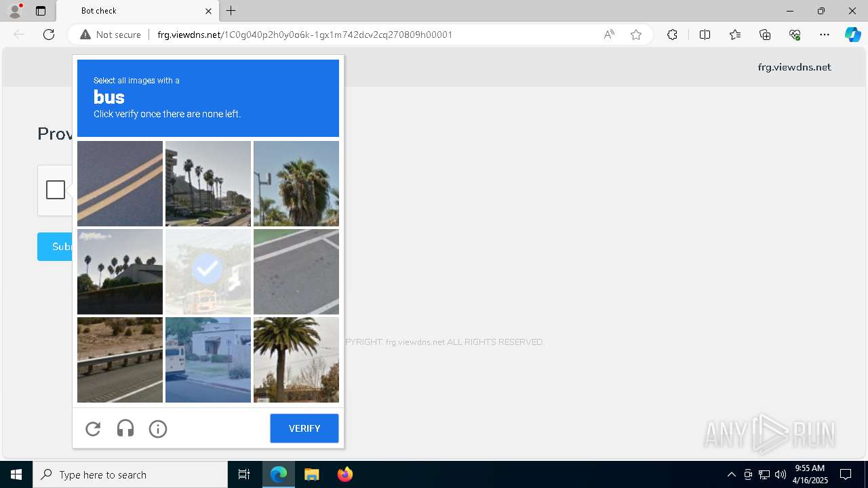
Task: Tick the bot check checkbox
Action: click(x=56, y=190)
